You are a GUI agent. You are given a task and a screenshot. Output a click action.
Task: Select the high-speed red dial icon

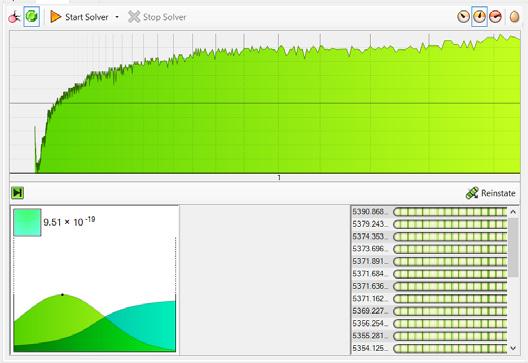(x=495, y=16)
